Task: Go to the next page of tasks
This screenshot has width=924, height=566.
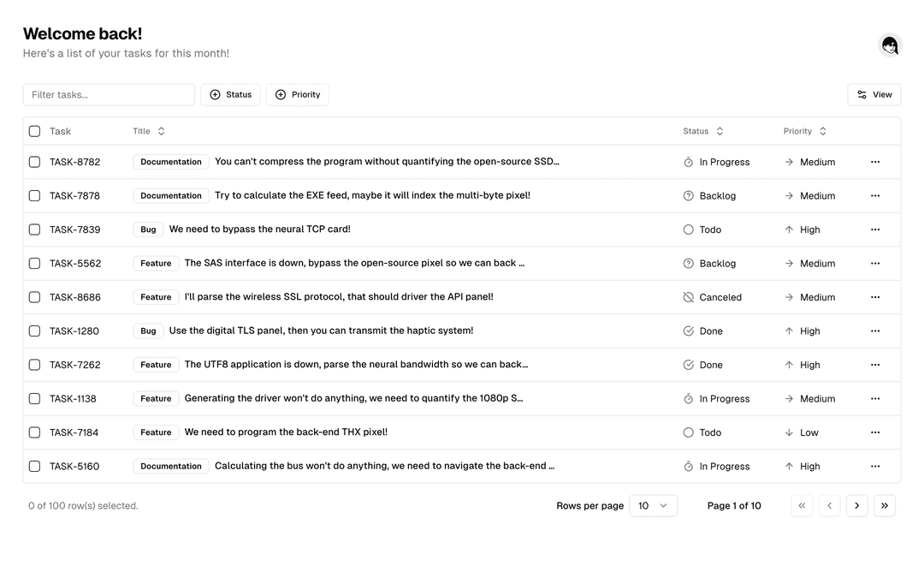Action: pyautogui.click(x=856, y=505)
